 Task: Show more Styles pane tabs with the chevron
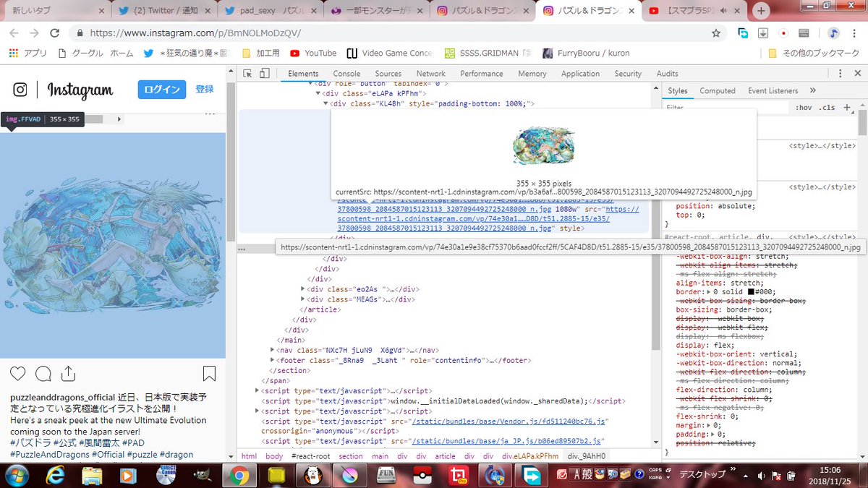(x=813, y=90)
